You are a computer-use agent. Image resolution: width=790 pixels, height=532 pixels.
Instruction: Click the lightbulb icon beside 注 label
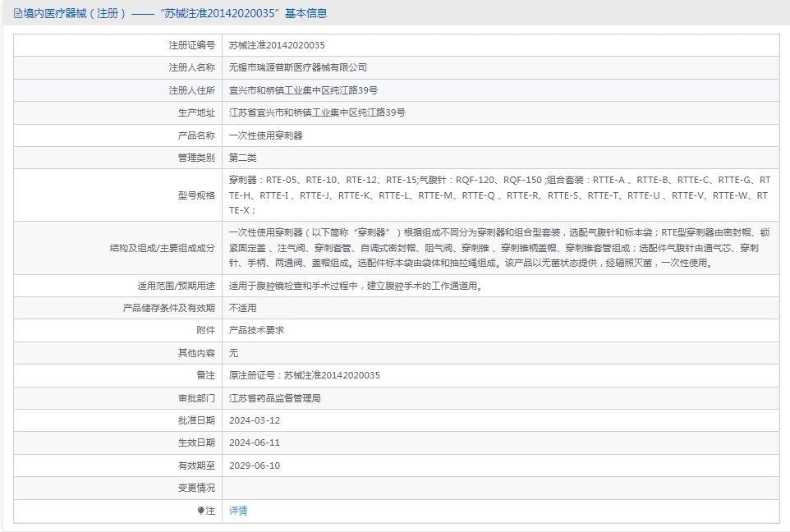(200, 511)
